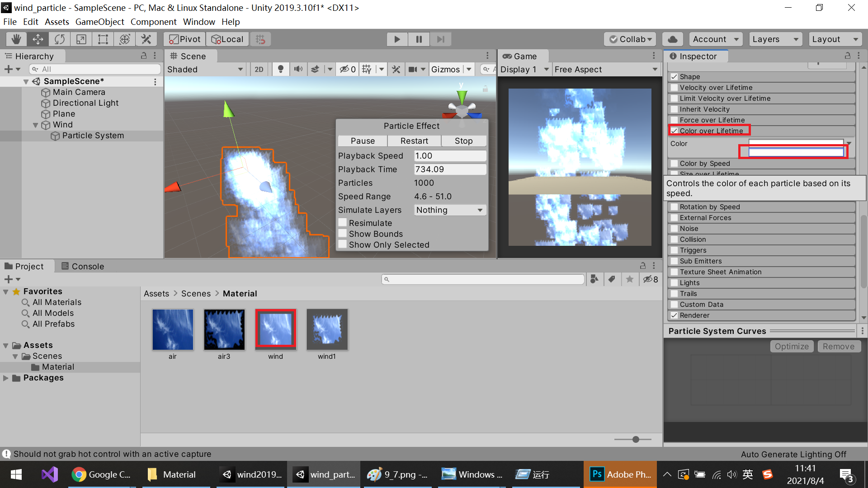Screen dimensions: 868x488
Task: Open the Layout dropdown
Action: click(835, 39)
